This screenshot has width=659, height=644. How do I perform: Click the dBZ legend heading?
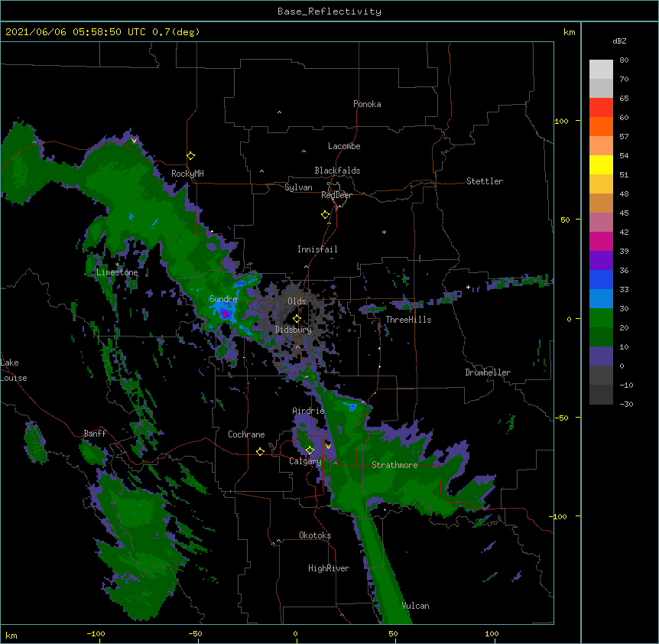tap(619, 41)
